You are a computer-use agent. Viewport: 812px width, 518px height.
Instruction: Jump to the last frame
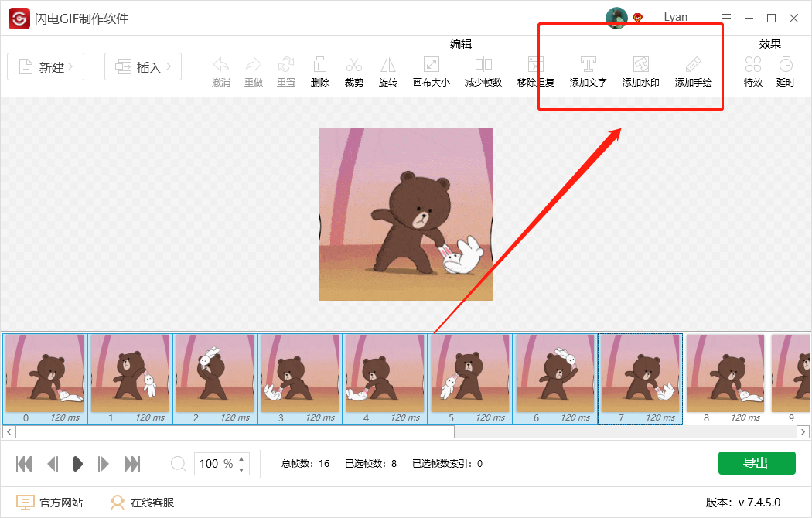coord(132,464)
